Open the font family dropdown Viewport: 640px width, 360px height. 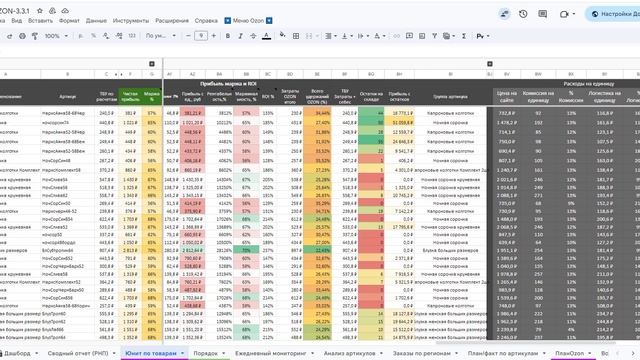pyautogui.click(x=161, y=36)
